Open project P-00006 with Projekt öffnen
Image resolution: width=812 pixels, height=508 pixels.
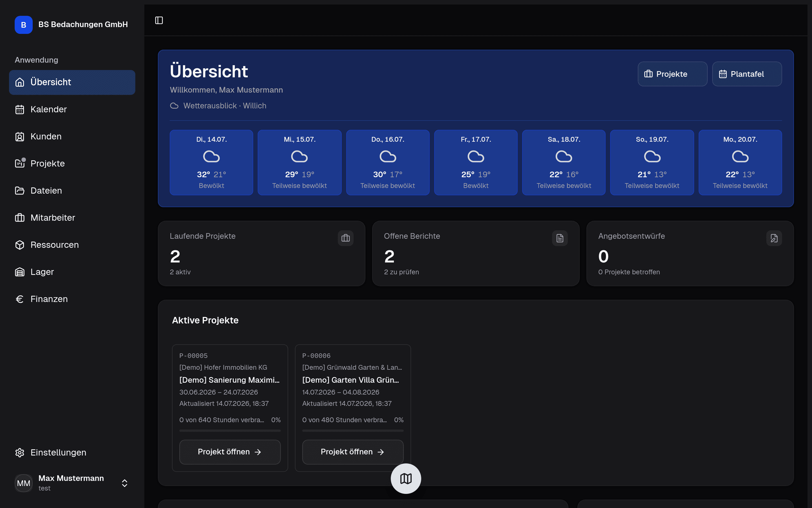coord(353,452)
